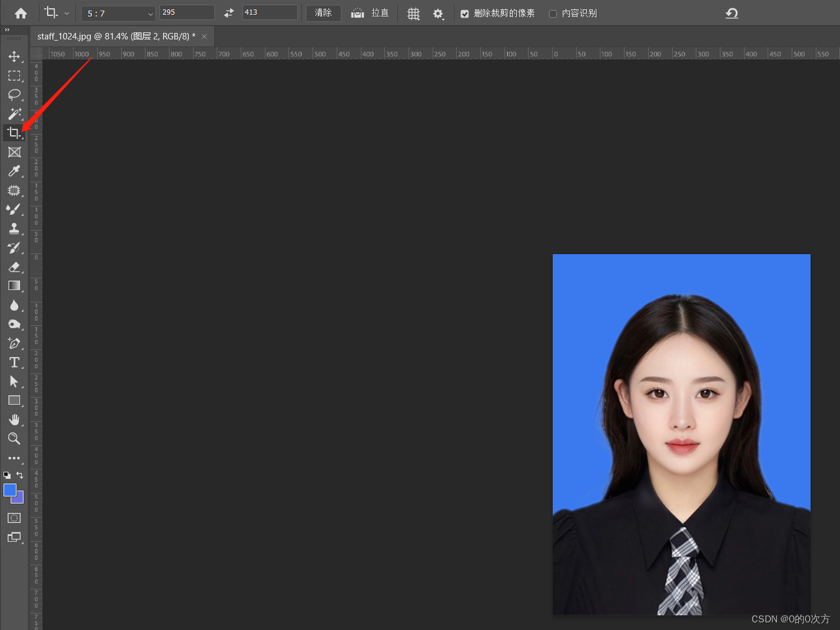
Task: Select the Hand tool
Action: [14, 419]
